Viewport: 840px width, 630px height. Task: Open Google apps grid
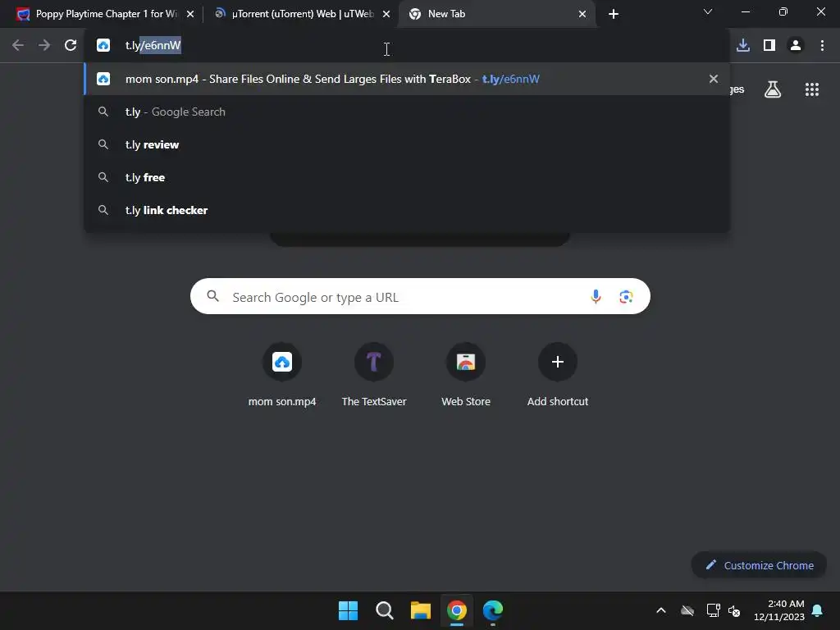pyautogui.click(x=812, y=89)
